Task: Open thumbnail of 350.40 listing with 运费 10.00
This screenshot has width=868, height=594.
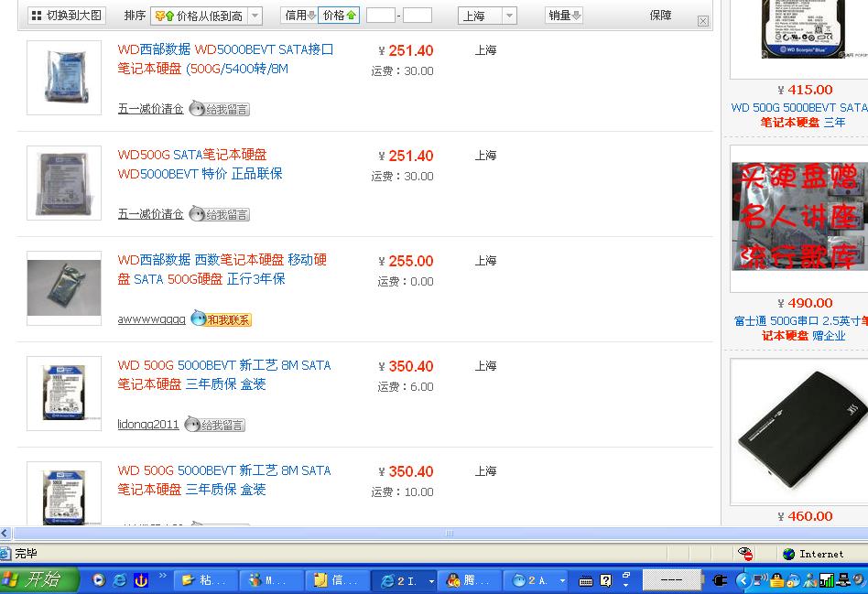Action: [x=64, y=493]
